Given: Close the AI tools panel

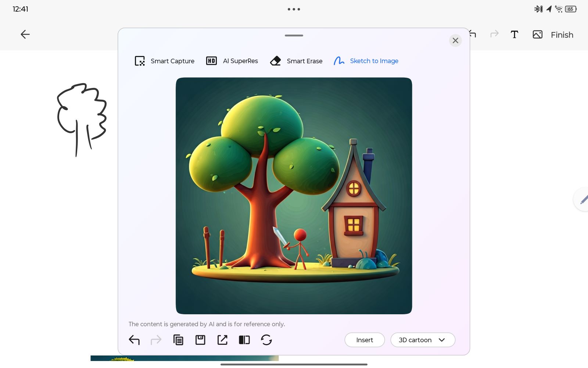Looking at the screenshot, I should tap(455, 40).
